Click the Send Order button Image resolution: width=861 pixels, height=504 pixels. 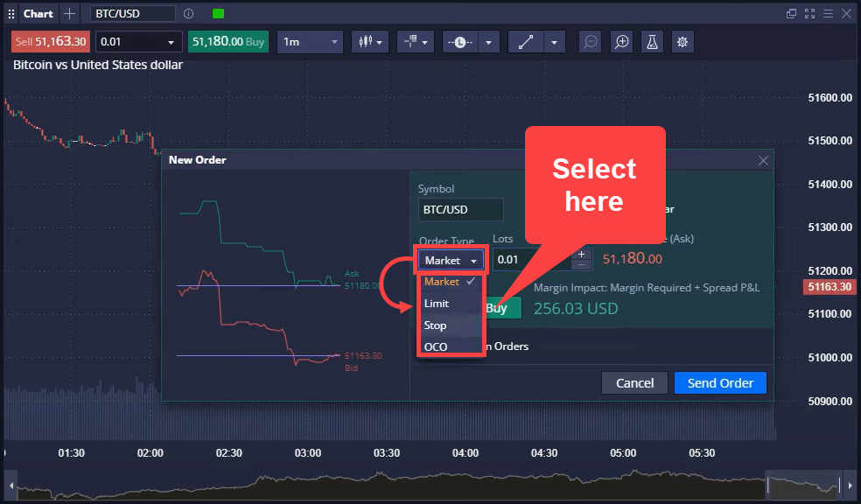point(720,382)
